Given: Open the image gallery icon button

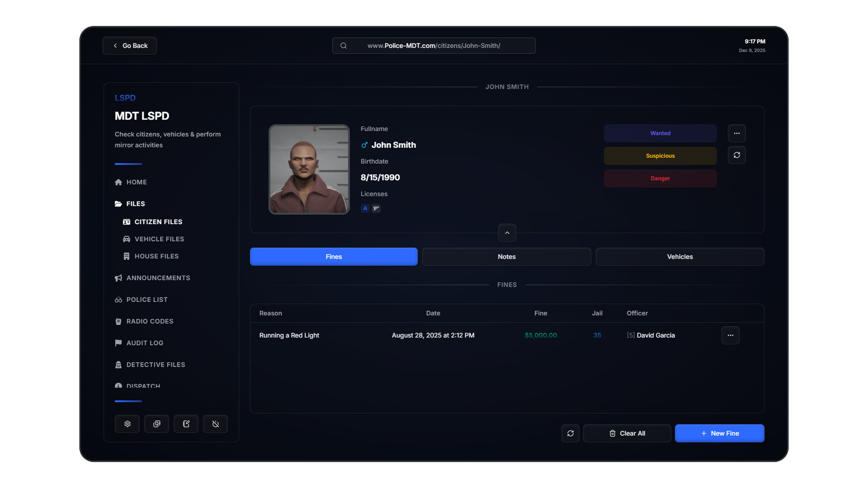Looking at the screenshot, I should pos(156,424).
